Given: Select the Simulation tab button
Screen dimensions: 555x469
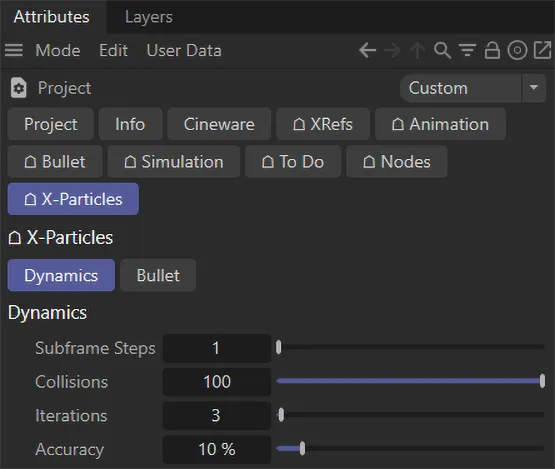Looking at the screenshot, I should click(174, 162).
